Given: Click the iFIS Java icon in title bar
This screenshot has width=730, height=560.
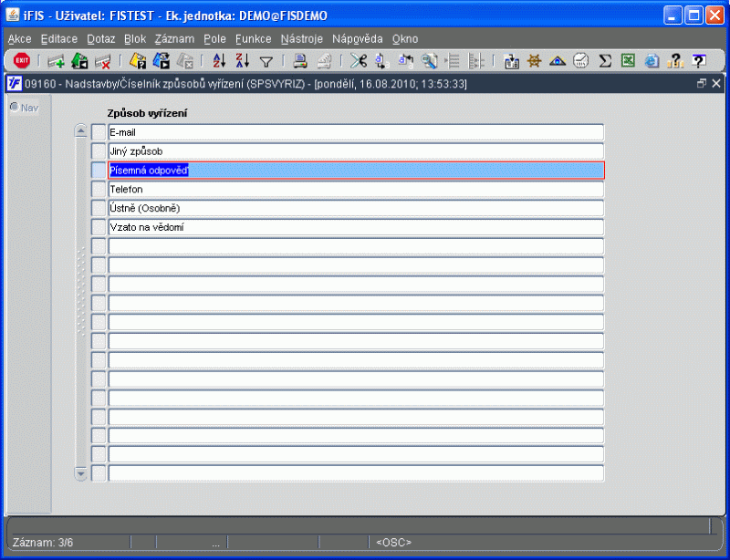Looking at the screenshot, I should pos(13,15).
